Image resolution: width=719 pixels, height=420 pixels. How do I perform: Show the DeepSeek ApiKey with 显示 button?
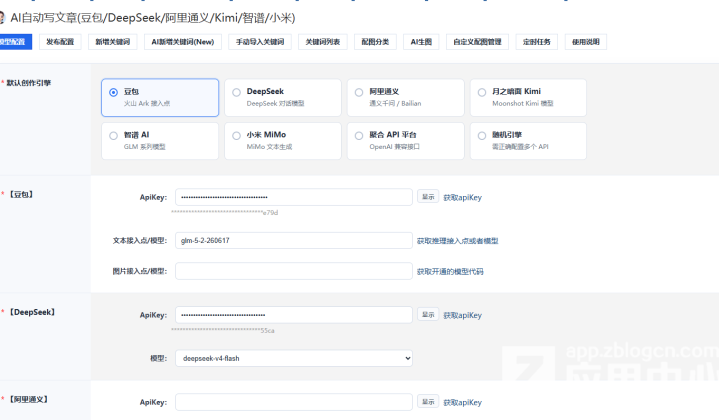click(428, 315)
